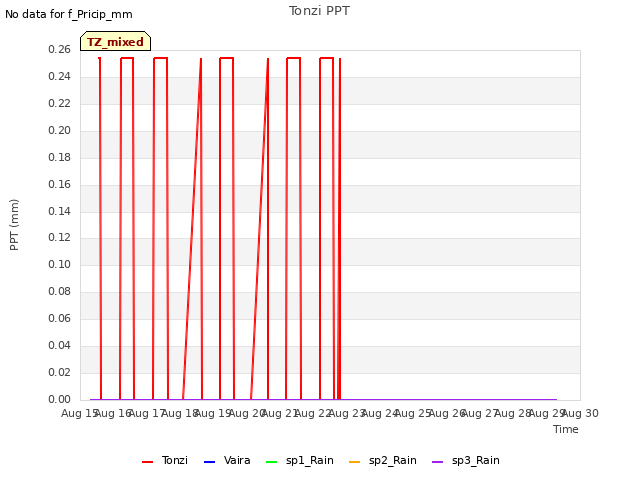Click the TZ_mixed annotation label

(x=116, y=41)
